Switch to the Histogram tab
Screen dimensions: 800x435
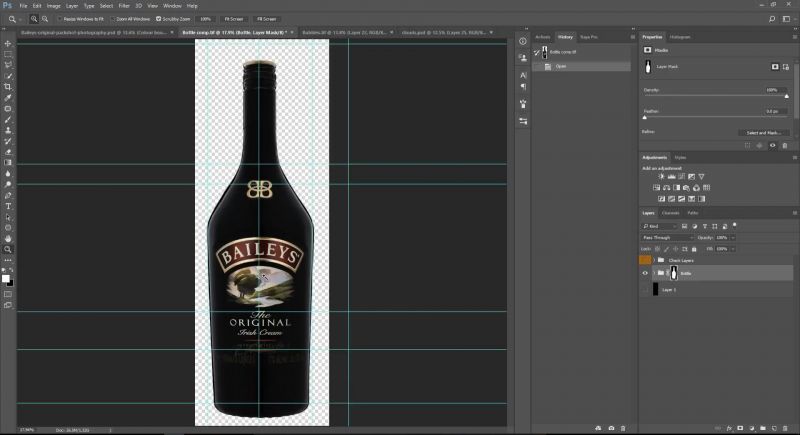click(680, 37)
